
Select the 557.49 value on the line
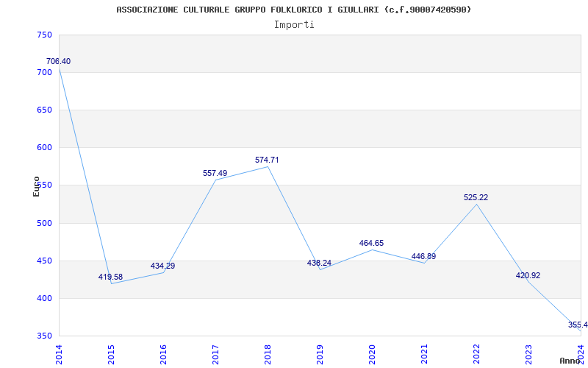point(215,173)
